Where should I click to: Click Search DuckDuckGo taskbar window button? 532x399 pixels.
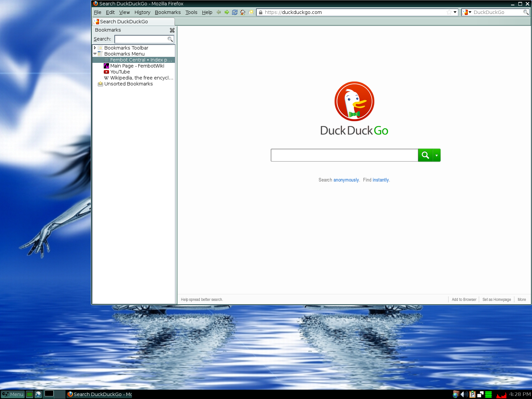99,394
